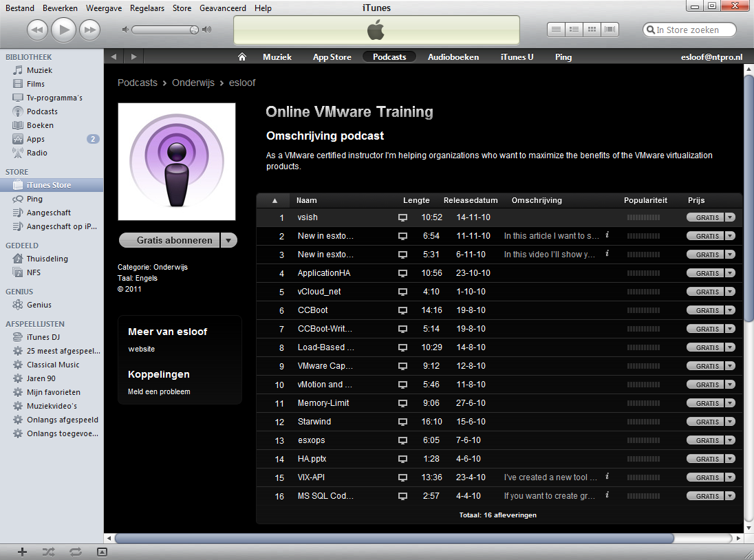This screenshot has width=754, height=560.
Task: Open the Muziek library item
Action: pos(39,70)
